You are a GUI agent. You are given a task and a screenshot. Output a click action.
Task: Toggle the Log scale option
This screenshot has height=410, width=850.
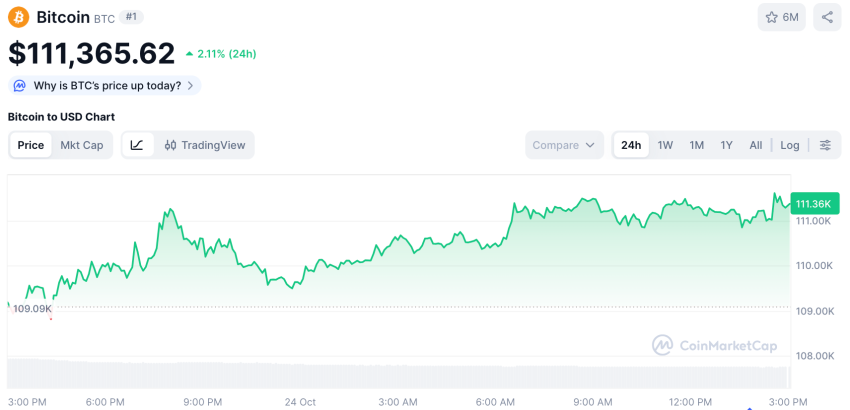(x=790, y=145)
